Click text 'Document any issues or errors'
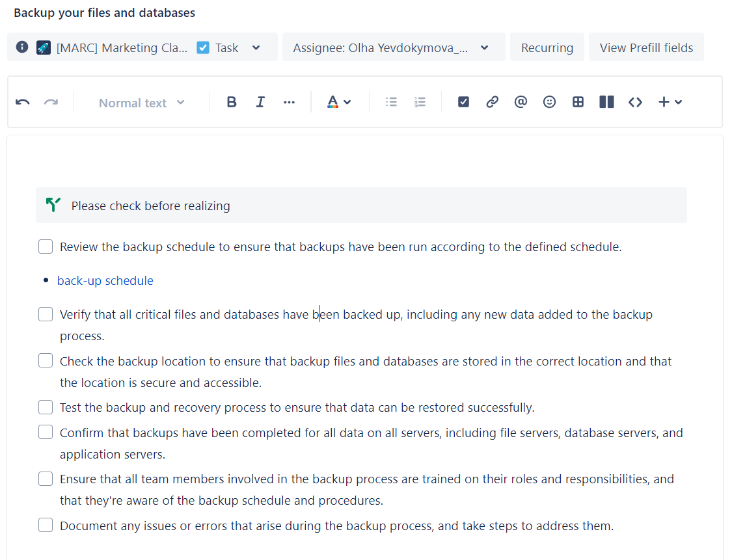The height and width of the screenshot is (560, 732). point(143,526)
